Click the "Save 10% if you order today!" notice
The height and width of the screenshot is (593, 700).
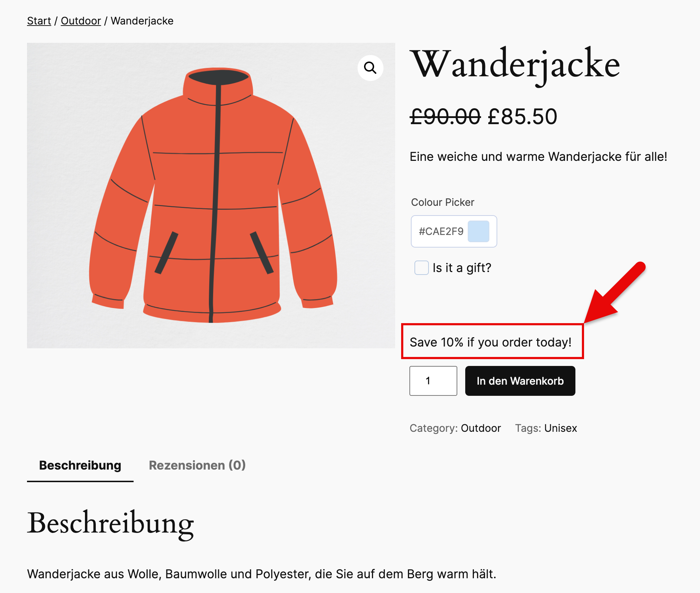(490, 342)
